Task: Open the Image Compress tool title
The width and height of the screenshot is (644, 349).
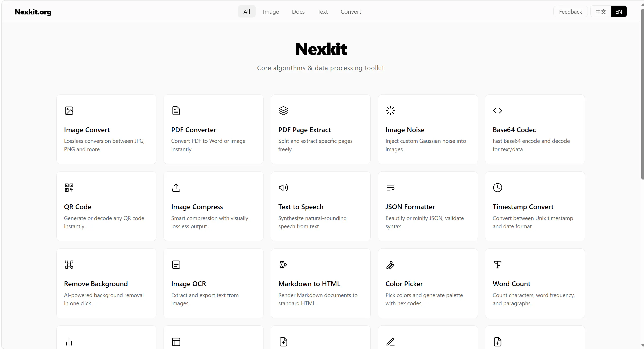Action: [197, 207]
